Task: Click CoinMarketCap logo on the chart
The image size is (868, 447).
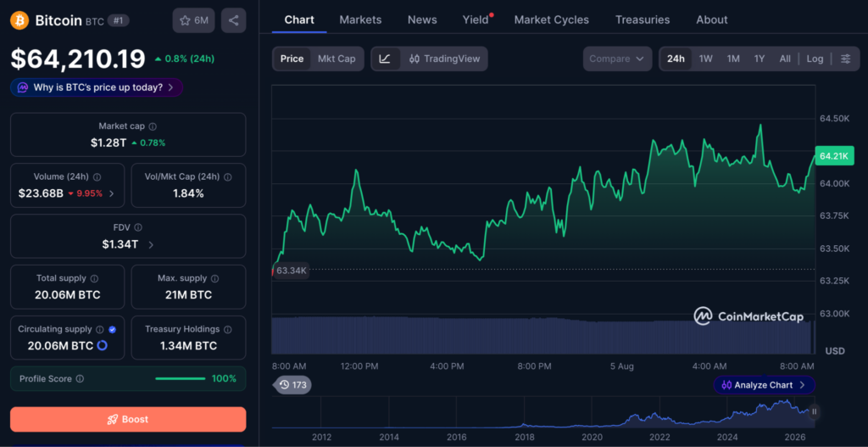Action: (748, 316)
